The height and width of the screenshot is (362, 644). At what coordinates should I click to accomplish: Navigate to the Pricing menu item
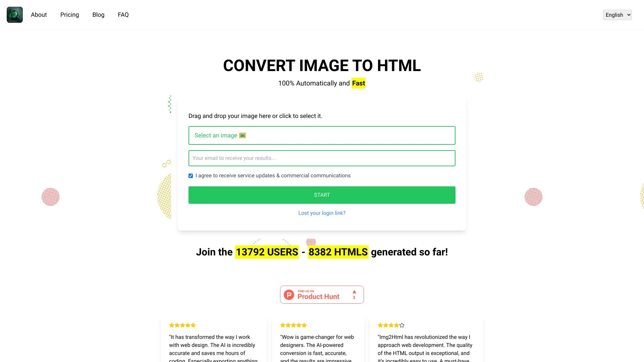(69, 15)
